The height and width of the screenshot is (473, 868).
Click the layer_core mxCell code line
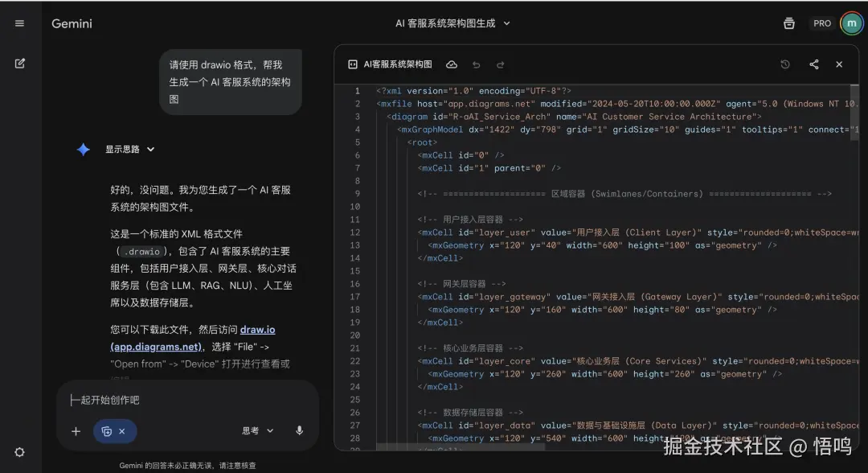pyautogui.click(x=637, y=360)
